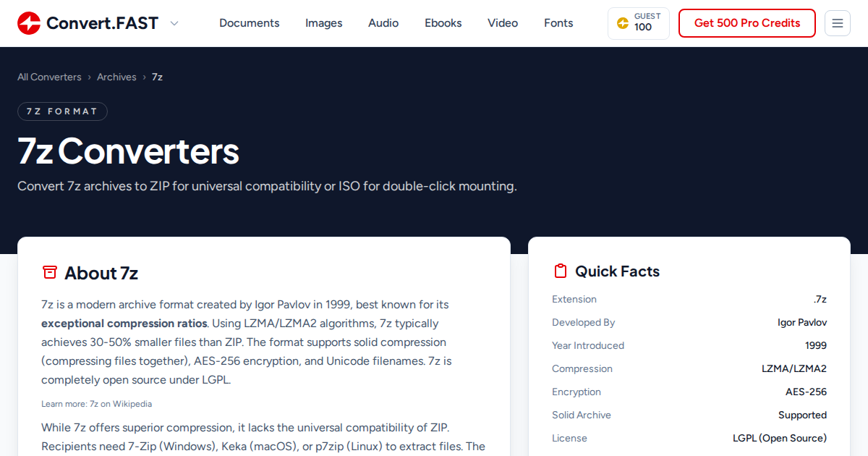The image size is (868, 456).
Task: Open the Ebooks menu
Action: coord(443,23)
